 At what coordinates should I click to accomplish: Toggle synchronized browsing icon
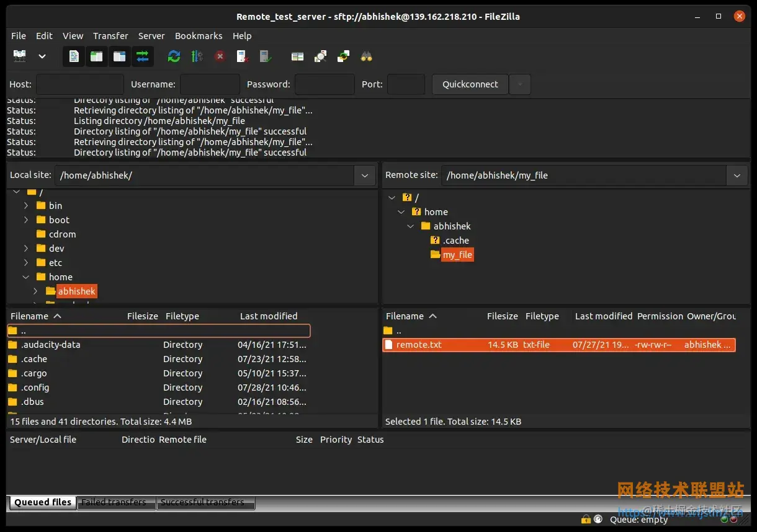click(x=343, y=56)
